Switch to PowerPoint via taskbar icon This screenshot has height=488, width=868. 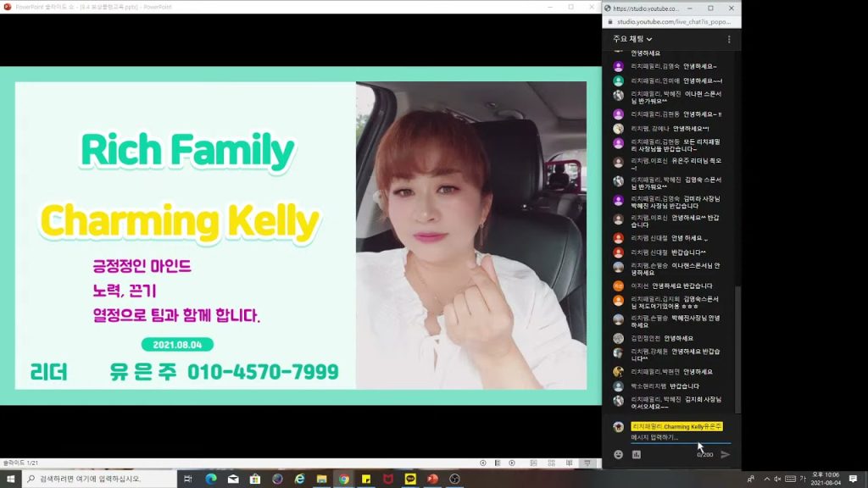[x=432, y=479]
